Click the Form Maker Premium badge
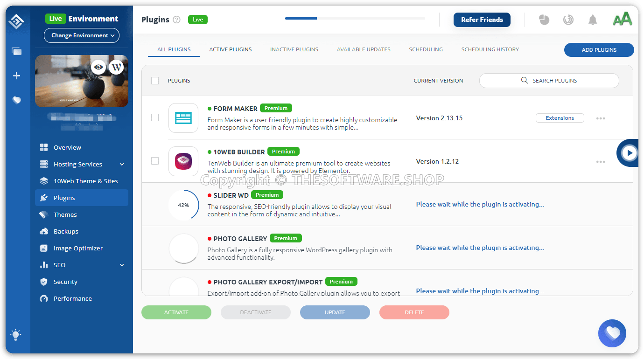 coord(276,108)
